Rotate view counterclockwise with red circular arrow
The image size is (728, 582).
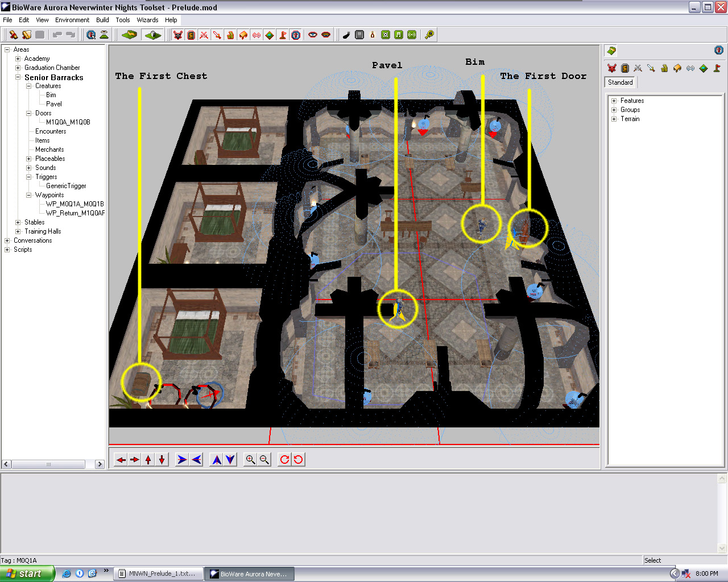pos(298,459)
